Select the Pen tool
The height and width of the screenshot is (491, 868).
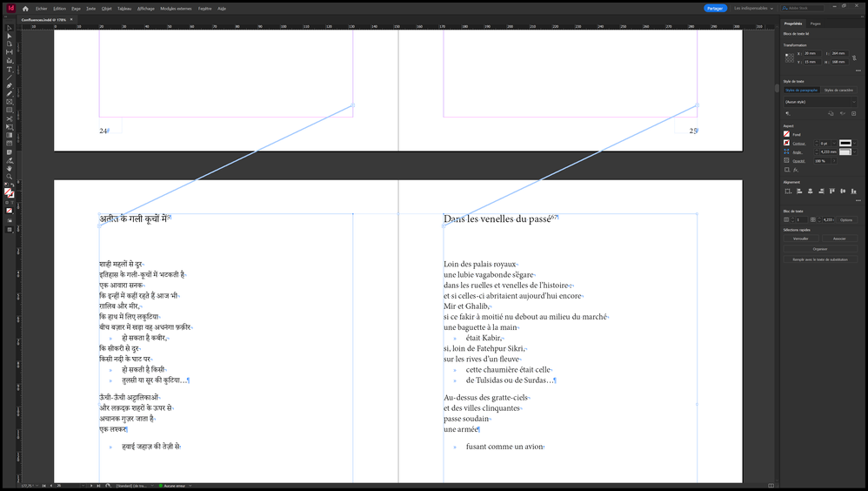pos(10,86)
